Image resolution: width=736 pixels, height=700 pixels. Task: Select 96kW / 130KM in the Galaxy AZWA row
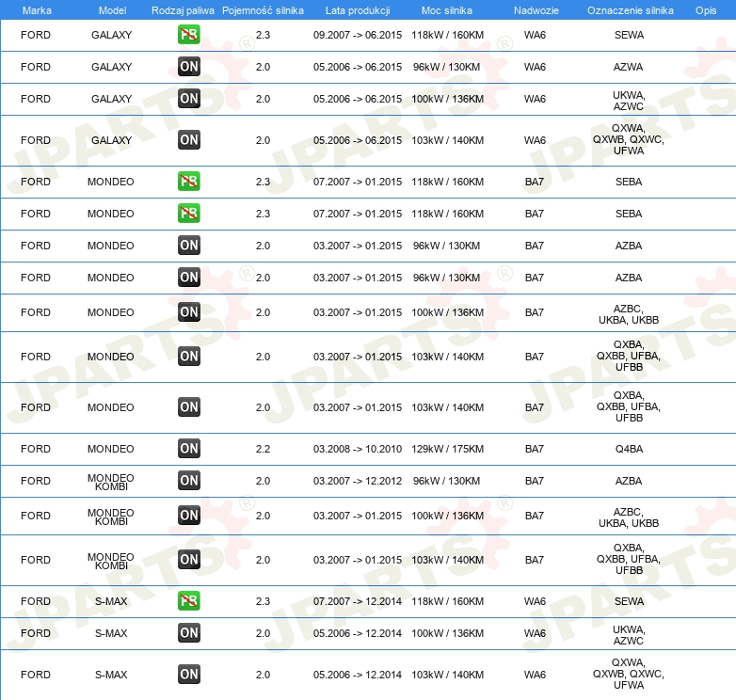(446, 67)
